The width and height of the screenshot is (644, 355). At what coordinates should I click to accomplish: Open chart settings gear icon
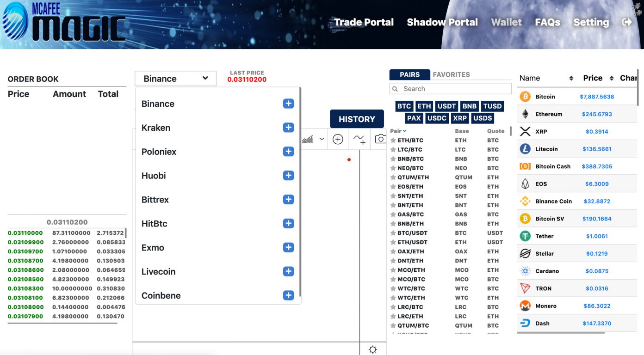372,349
